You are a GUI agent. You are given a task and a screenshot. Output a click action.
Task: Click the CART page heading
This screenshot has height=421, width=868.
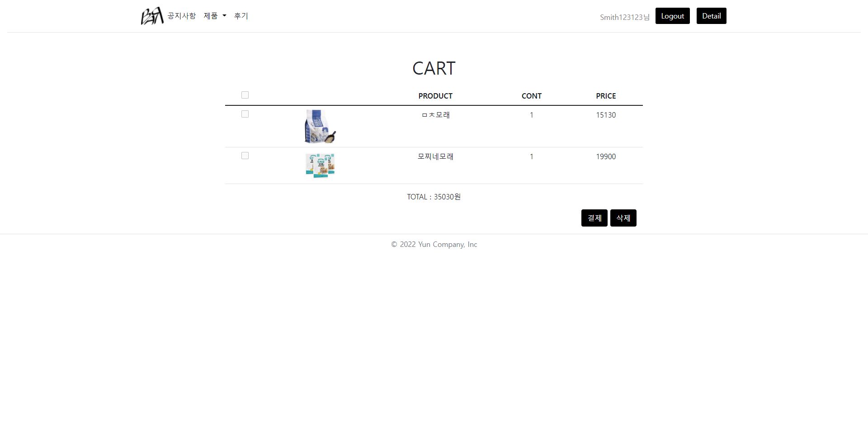click(434, 68)
